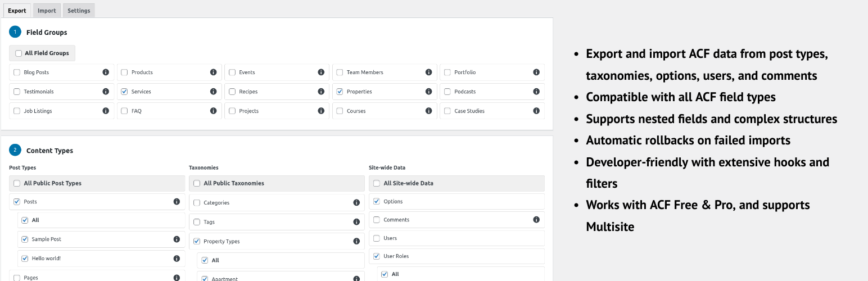Tick the Case Studies checkbox
This screenshot has height=281, width=868.
(x=447, y=111)
